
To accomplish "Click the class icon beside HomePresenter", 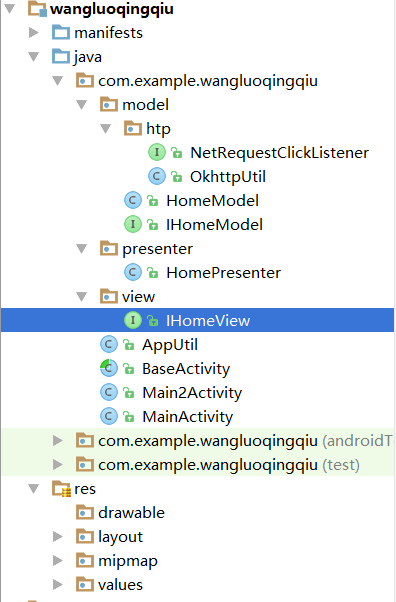I will click(x=133, y=273).
